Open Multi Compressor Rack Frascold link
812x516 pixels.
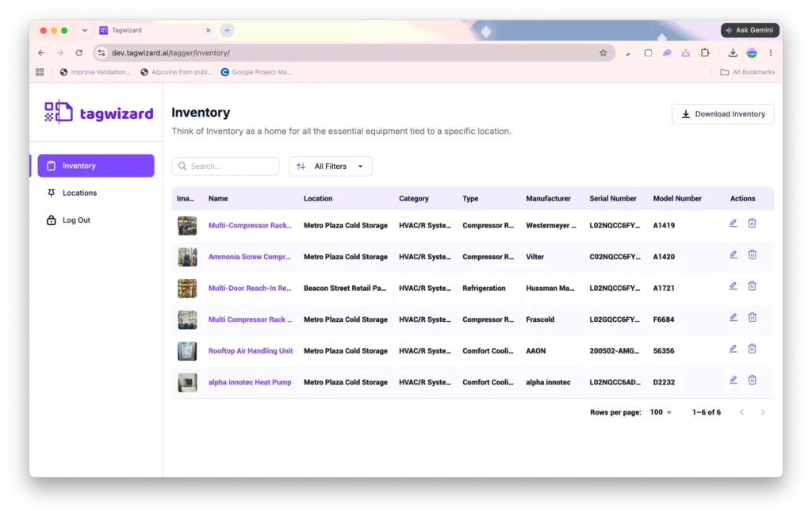(250, 319)
